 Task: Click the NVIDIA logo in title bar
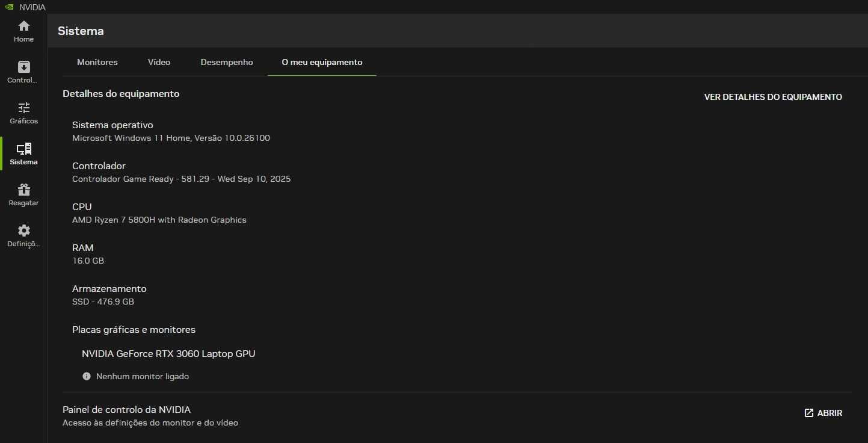(8, 7)
